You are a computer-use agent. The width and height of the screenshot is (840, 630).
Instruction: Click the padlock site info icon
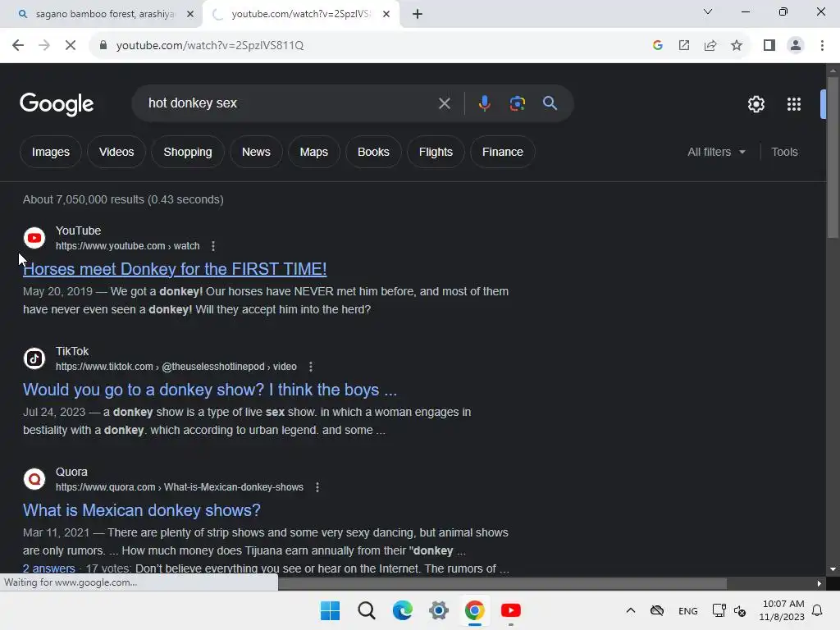click(103, 46)
